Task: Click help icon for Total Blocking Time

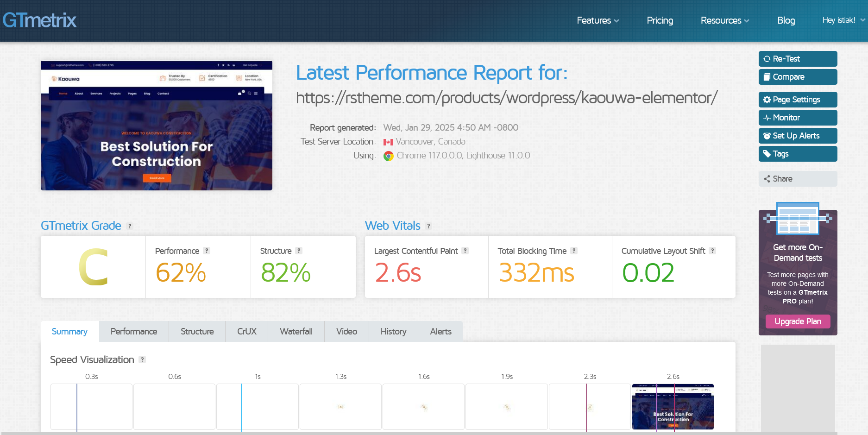Action: 574,251
